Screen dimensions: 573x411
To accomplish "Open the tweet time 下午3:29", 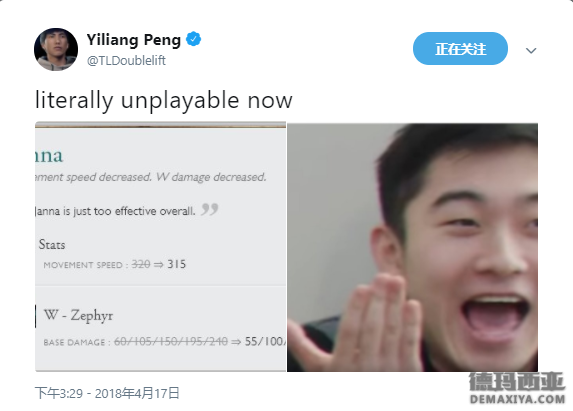I will coord(59,393).
